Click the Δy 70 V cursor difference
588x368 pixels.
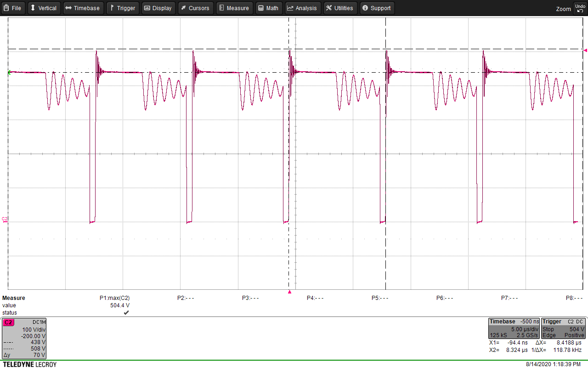tap(24, 356)
